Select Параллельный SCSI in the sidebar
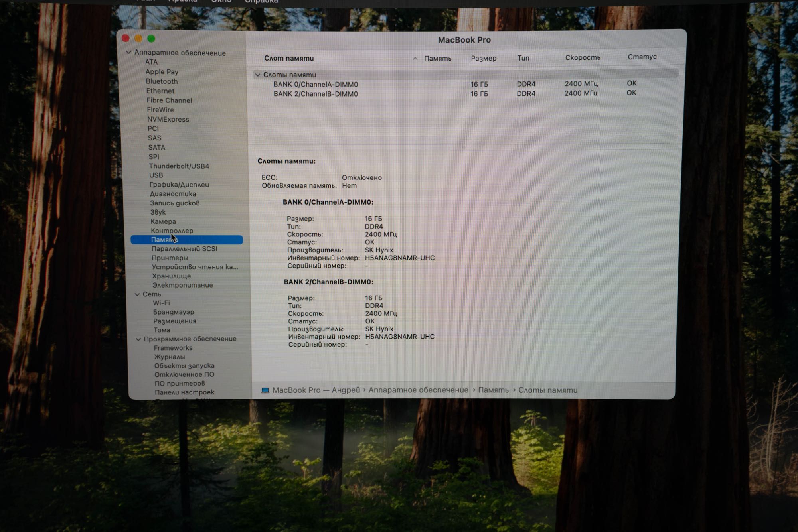The height and width of the screenshot is (532, 798). pos(184,249)
